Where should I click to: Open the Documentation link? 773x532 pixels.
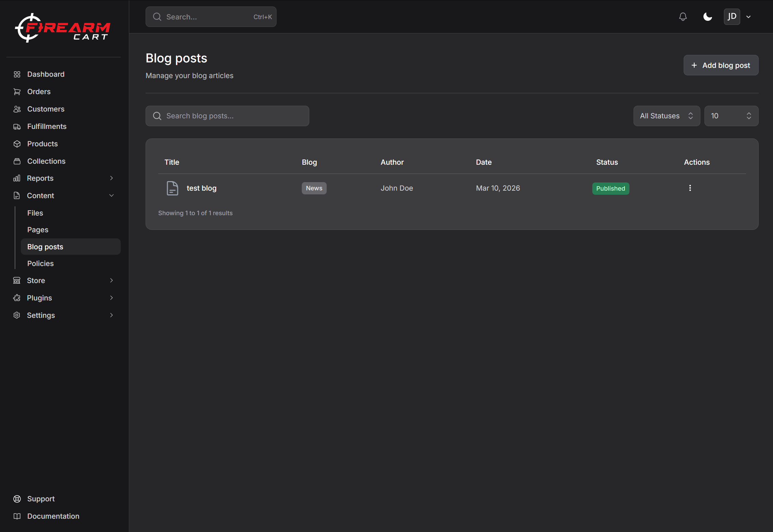coord(53,516)
